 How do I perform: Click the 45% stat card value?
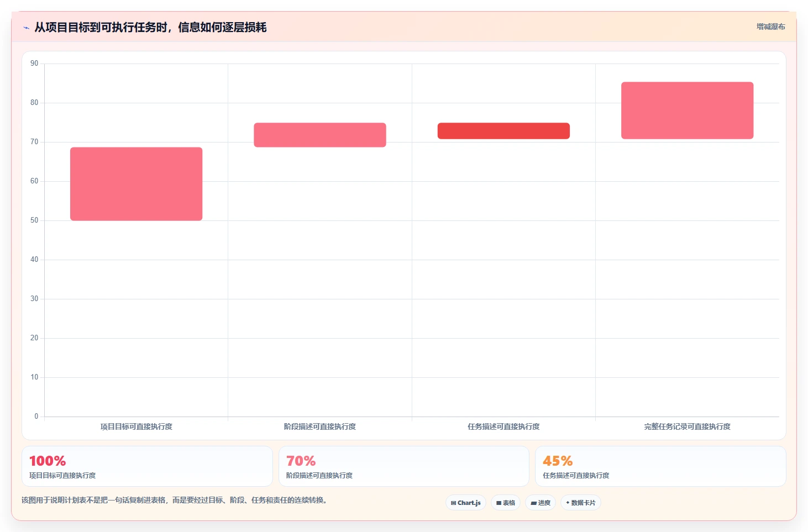557,461
